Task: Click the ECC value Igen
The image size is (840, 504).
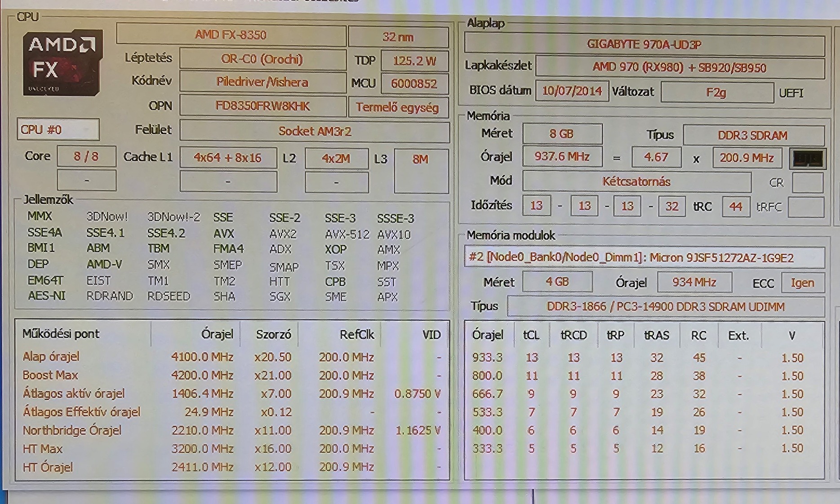Action: click(x=803, y=283)
